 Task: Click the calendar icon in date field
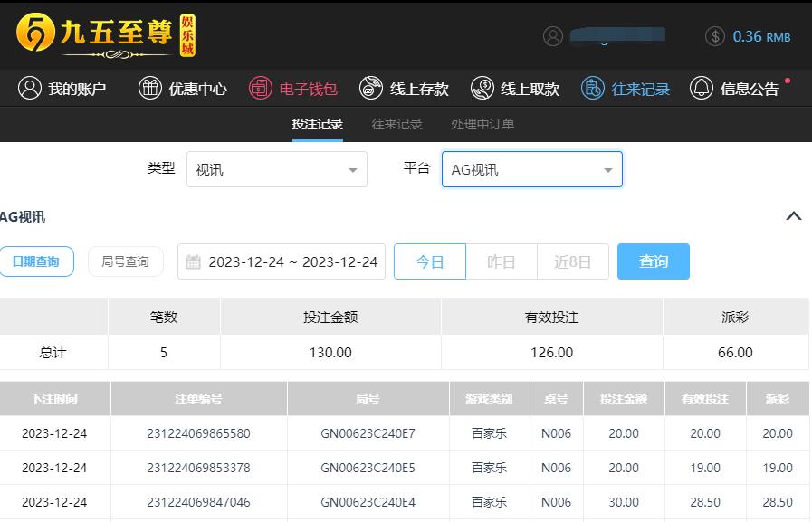(193, 261)
